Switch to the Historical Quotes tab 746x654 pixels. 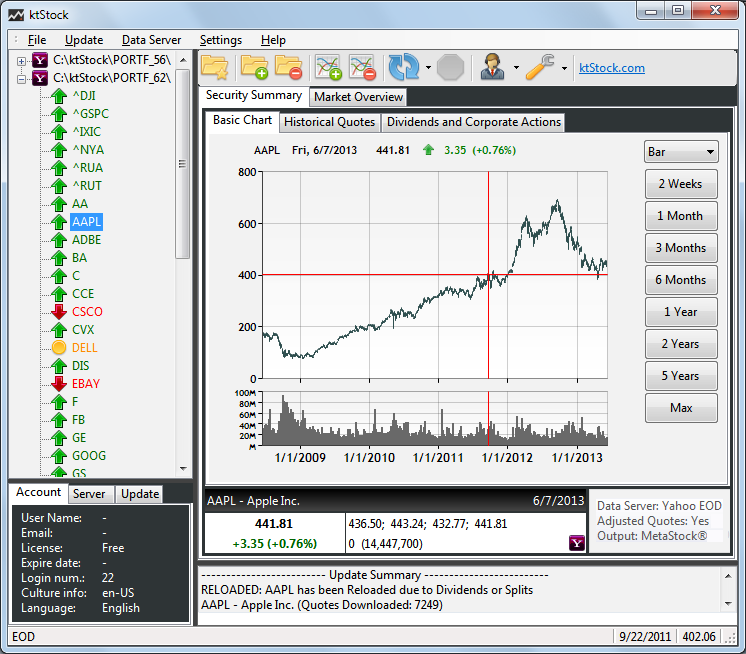tap(329, 122)
